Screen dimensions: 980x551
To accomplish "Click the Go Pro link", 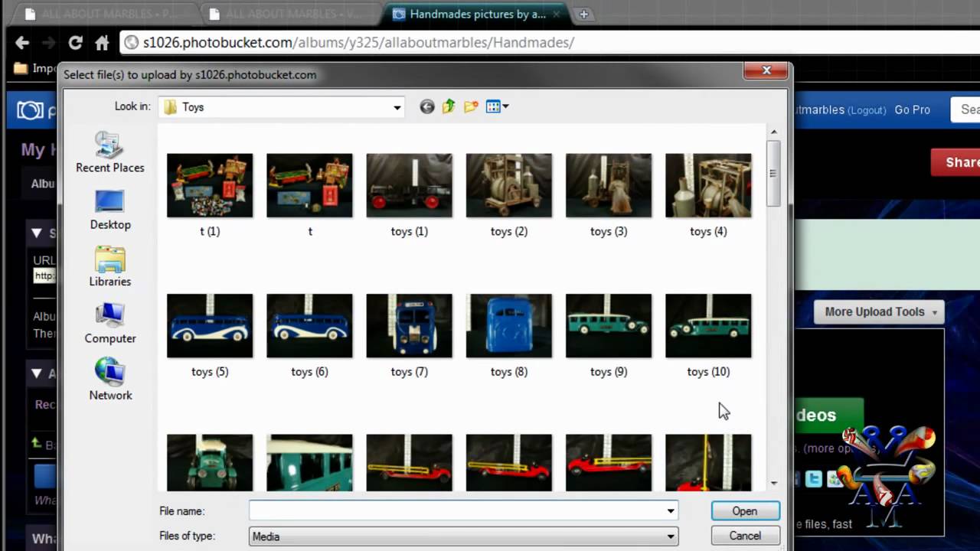I will [912, 110].
